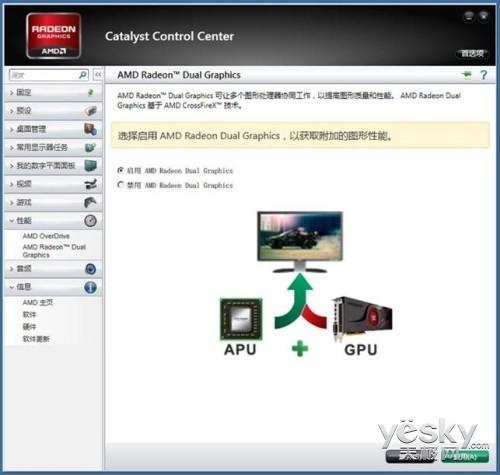Open help via the question mark icon
The width and height of the screenshot is (500, 475).
point(484,74)
